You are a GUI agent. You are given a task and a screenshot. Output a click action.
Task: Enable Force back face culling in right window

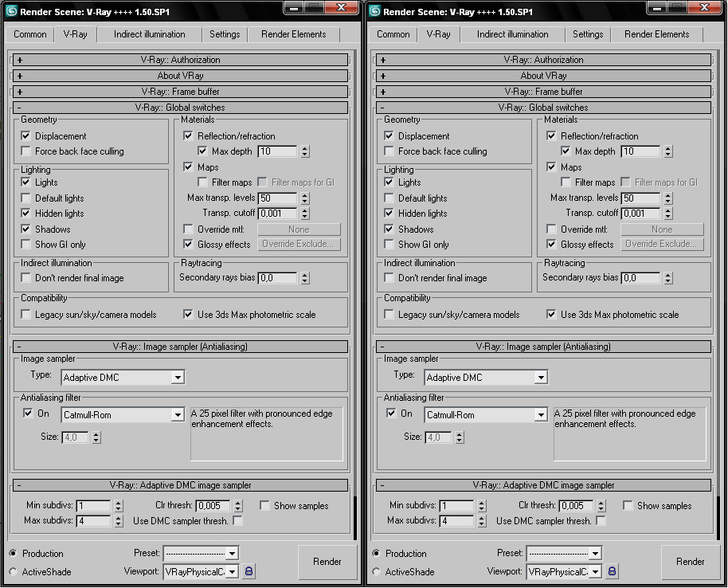click(x=389, y=151)
